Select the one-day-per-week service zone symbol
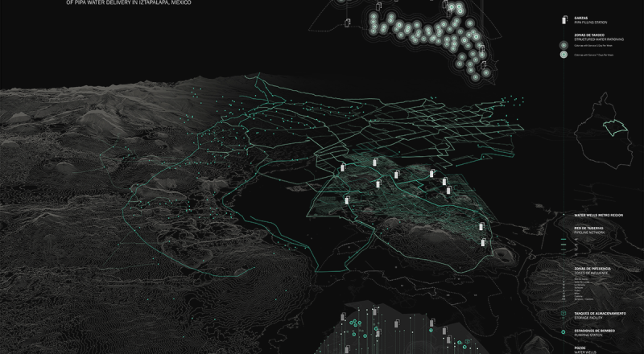The image size is (644, 354). click(563, 45)
